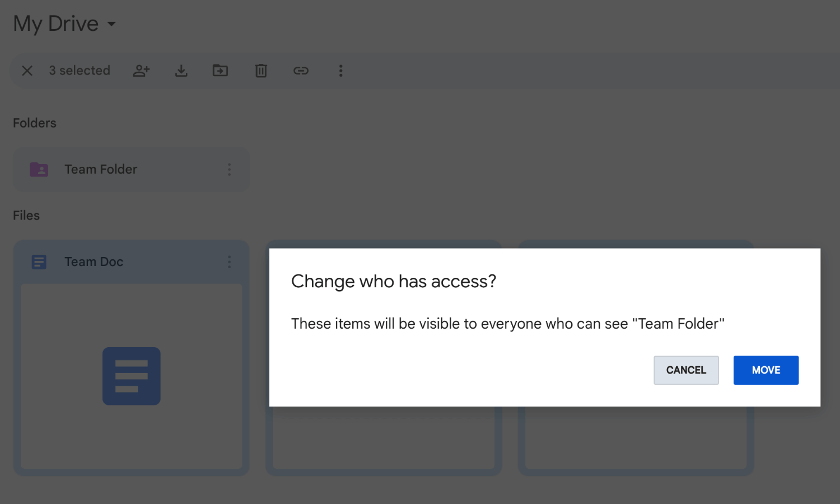Copy link using the Get link icon

pos(301,71)
